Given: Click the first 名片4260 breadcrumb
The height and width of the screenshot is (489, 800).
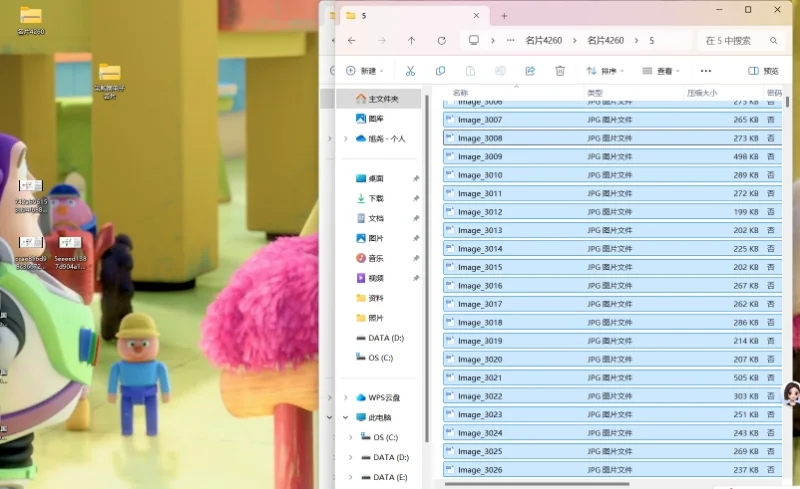Looking at the screenshot, I should coord(544,40).
